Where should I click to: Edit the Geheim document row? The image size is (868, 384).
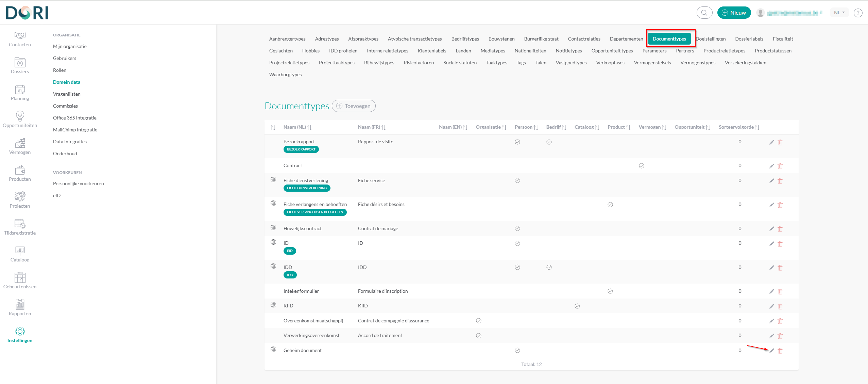(x=771, y=351)
